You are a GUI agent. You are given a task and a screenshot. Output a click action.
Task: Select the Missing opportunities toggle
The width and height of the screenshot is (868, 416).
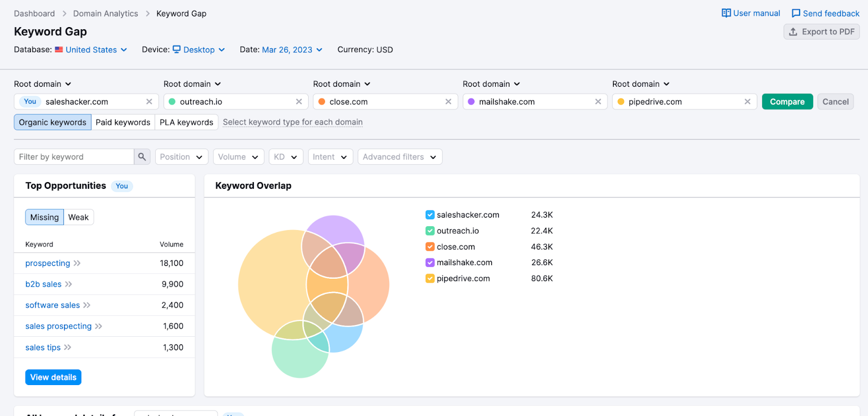coord(44,217)
